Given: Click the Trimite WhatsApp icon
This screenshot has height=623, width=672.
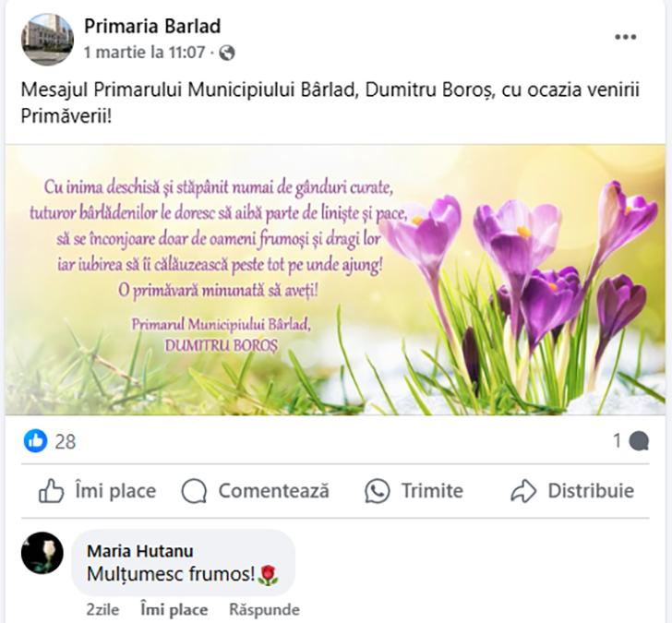Looking at the screenshot, I should [x=378, y=491].
